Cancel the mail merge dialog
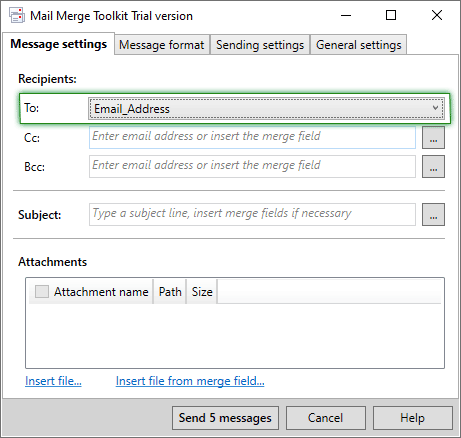The image size is (461, 438). (x=326, y=418)
